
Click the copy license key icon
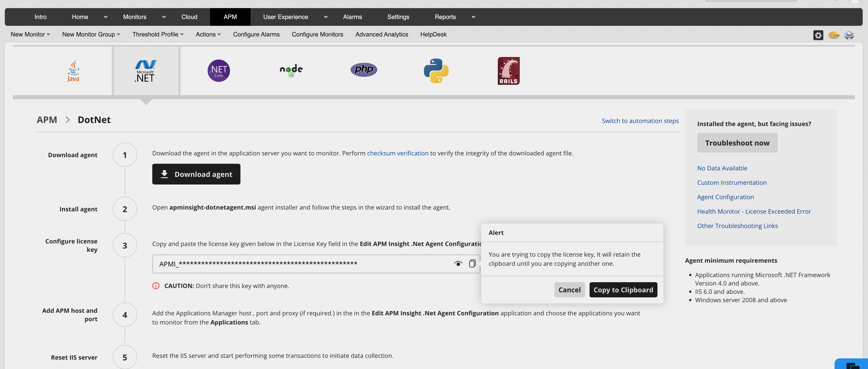click(x=472, y=263)
